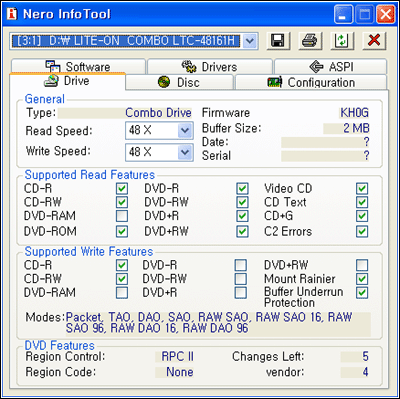Toggle C2 Errors checkbox
The image size is (400, 399).
pyautogui.click(x=362, y=231)
